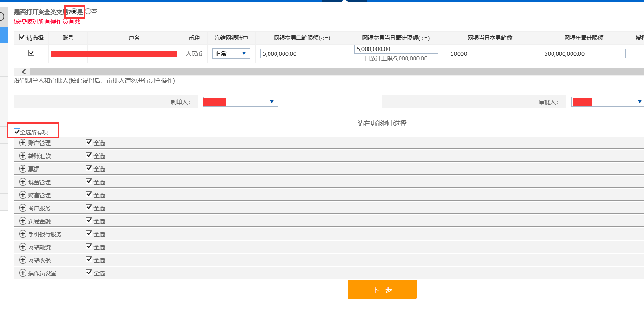Expand the 贸易金融 plus icon
This screenshot has height=326, width=644.
point(23,221)
